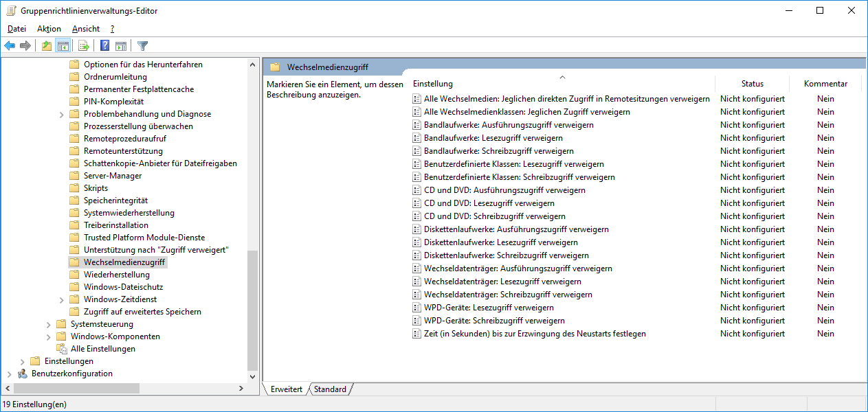Image resolution: width=868 pixels, height=412 pixels.
Task: Open the Aktion menu
Action: tap(49, 29)
